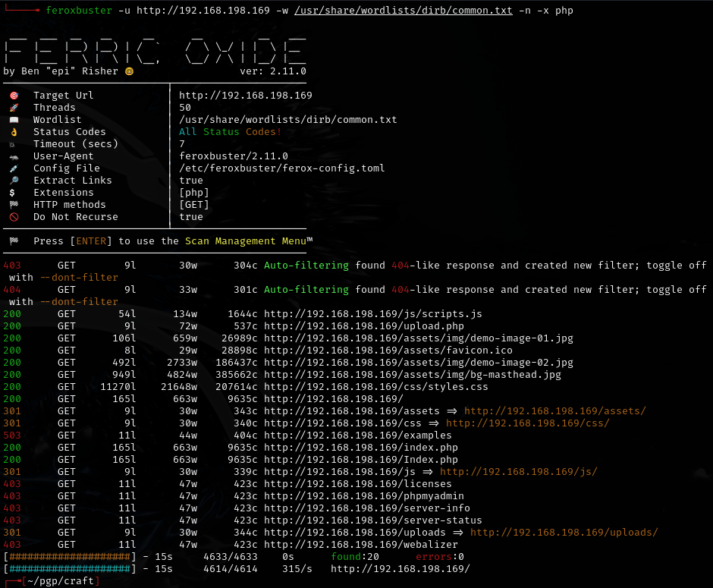Click the Do Not Recurse prohibition icon
The height and width of the screenshot is (588, 713).
click(14, 216)
